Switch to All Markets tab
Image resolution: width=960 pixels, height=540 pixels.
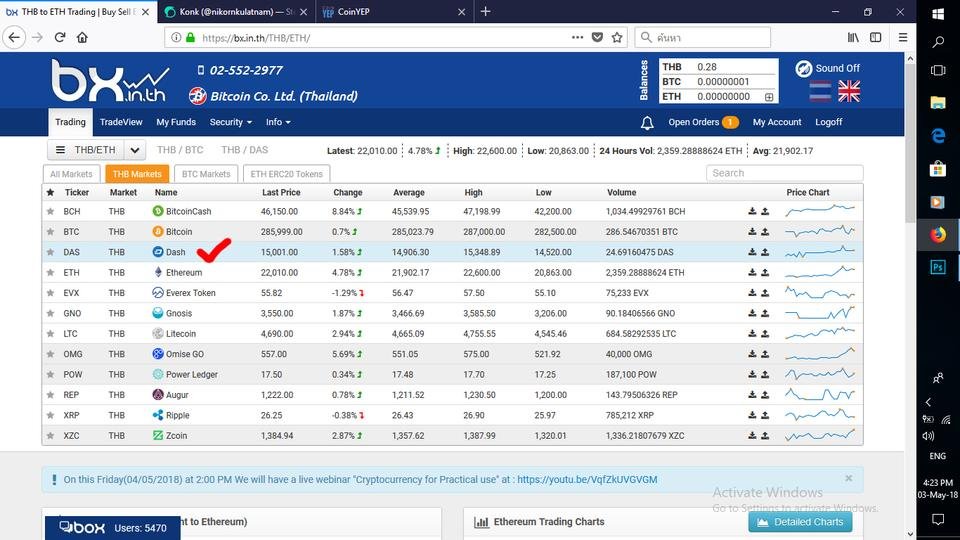[x=71, y=174]
